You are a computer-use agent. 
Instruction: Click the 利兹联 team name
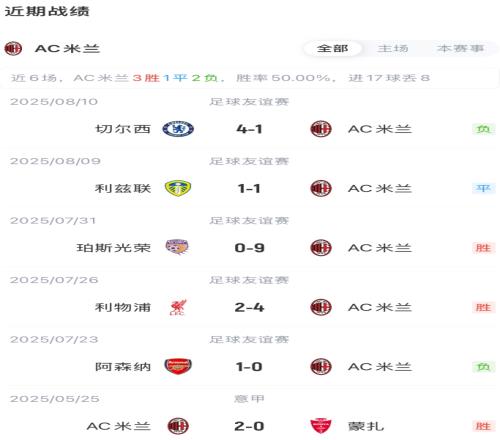pos(123,188)
